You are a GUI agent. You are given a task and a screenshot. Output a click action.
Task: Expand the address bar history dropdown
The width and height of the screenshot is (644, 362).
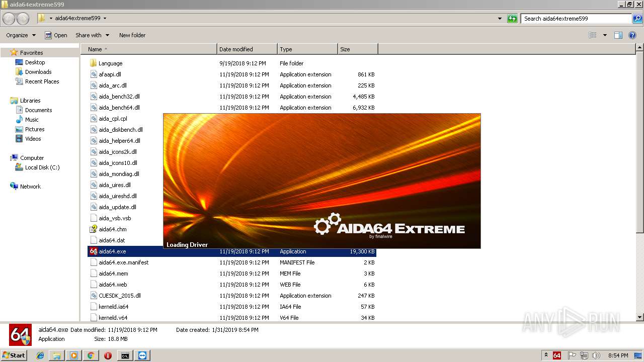pos(500,19)
